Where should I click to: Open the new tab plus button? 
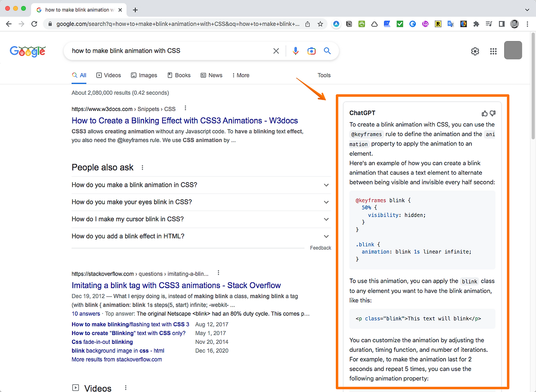pyautogui.click(x=135, y=10)
